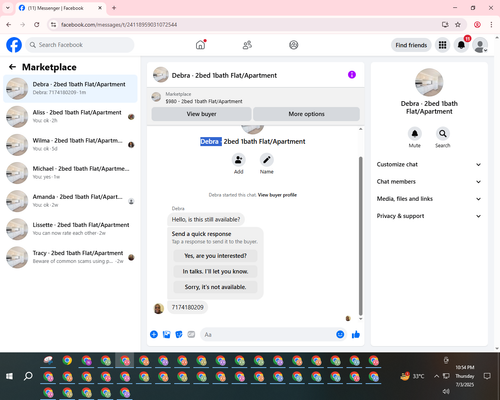
Task: Click the chat scrollbar thumb
Action: tap(360, 236)
